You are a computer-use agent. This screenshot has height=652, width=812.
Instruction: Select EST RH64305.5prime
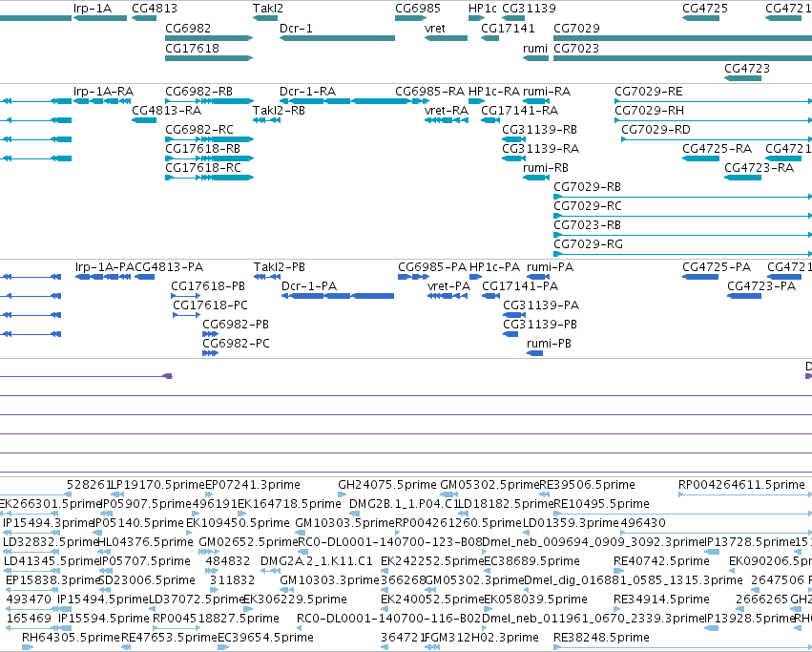coord(71,638)
